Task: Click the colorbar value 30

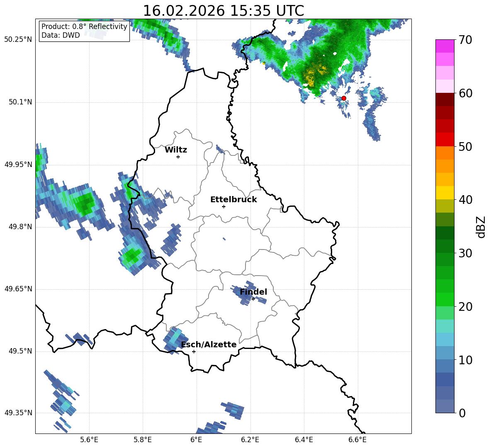Action: click(x=465, y=253)
